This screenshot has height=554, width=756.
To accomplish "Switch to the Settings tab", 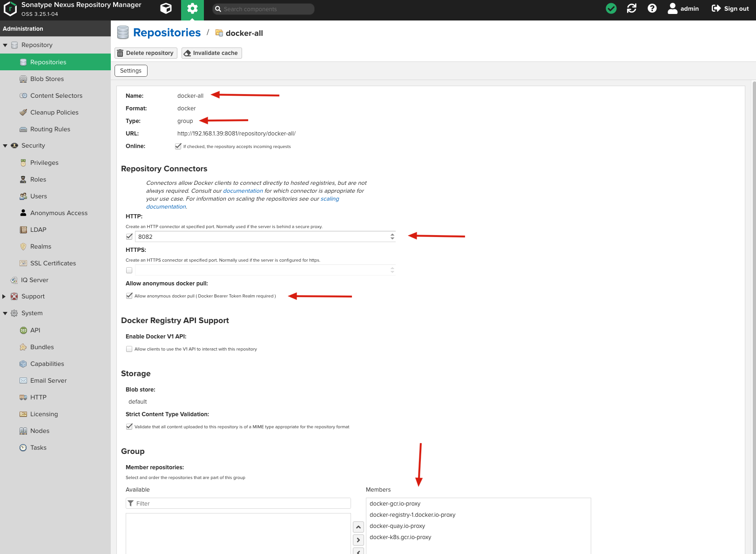I will [x=131, y=70].
